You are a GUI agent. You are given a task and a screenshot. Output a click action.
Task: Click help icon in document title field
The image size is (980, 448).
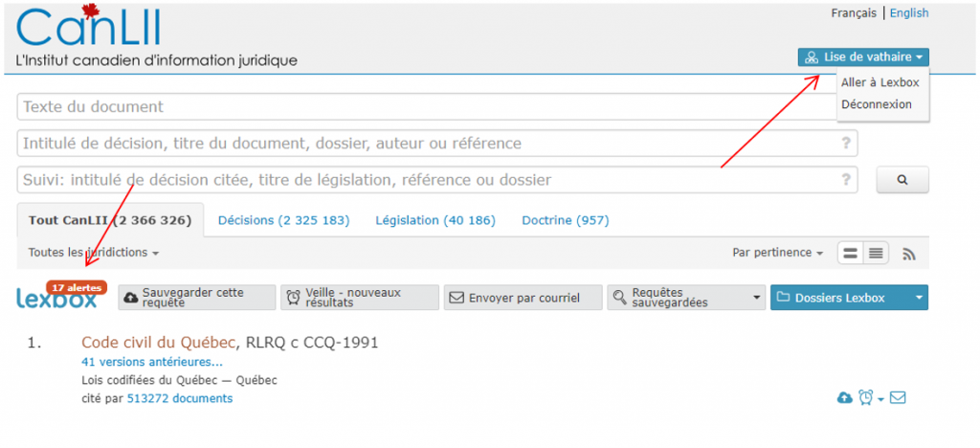pyautogui.click(x=845, y=144)
